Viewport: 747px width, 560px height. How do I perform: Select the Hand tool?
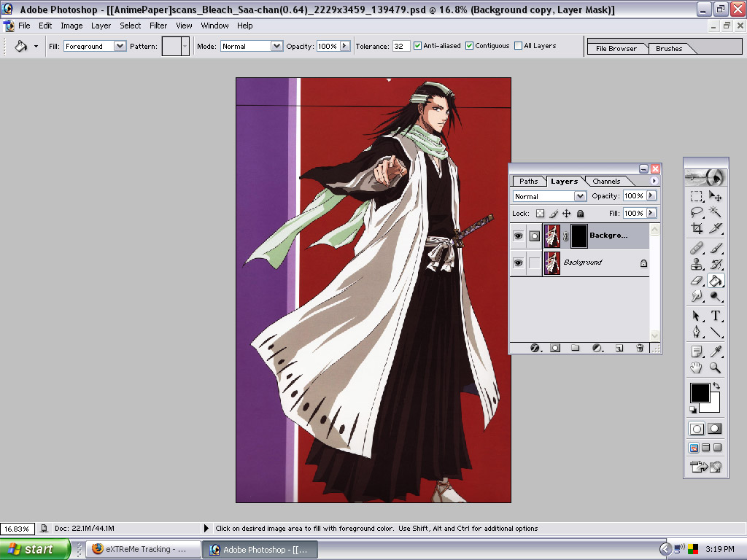pyautogui.click(x=697, y=367)
